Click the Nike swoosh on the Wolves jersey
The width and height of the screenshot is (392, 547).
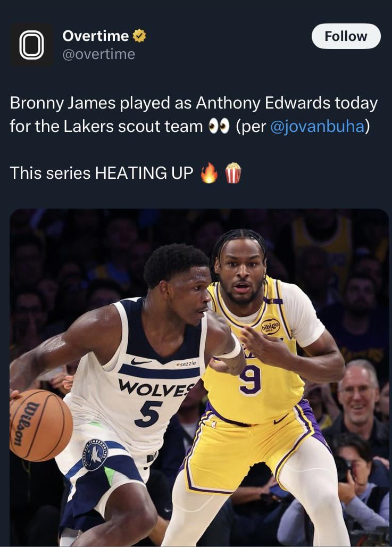point(140,361)
